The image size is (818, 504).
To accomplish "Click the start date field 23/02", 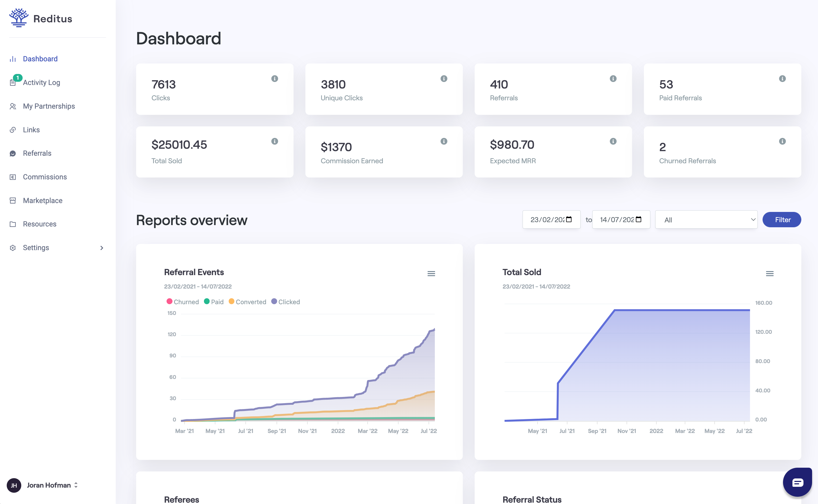I will tap(547, 220).
